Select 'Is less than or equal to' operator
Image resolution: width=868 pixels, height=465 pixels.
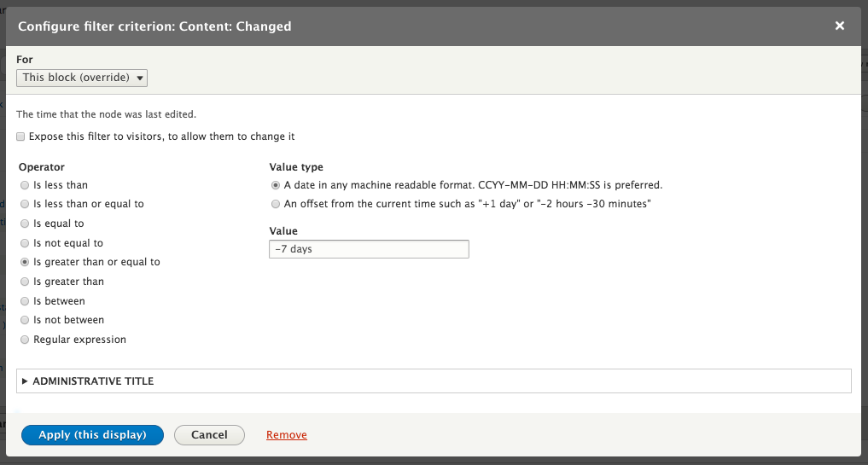click(25, 205)
